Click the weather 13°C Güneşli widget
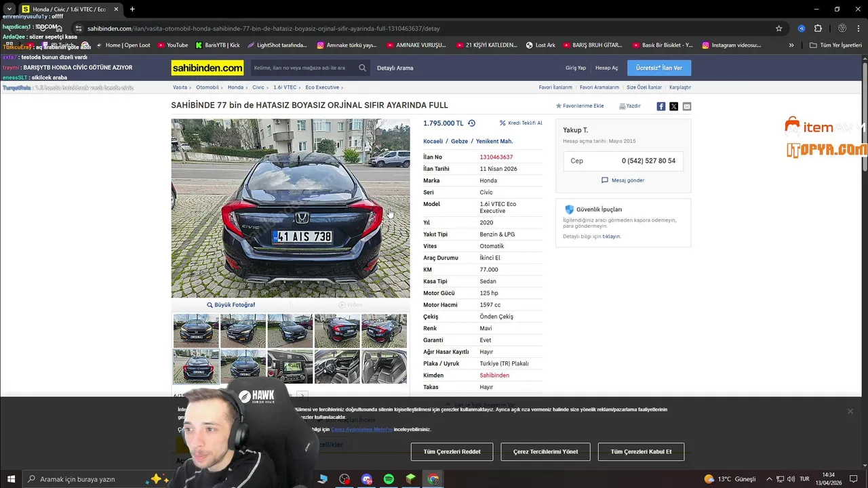The height and width of the screenshot is (488, 868). [730, 479]
